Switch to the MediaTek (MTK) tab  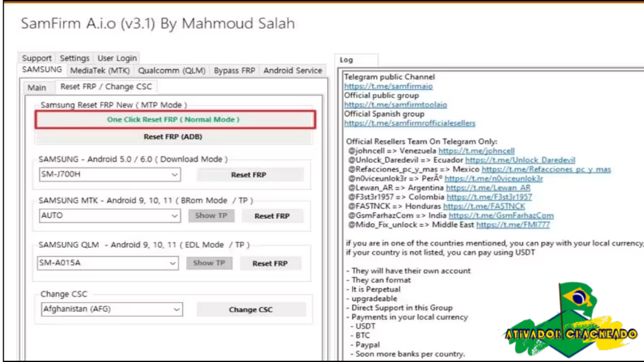(100, 70)
